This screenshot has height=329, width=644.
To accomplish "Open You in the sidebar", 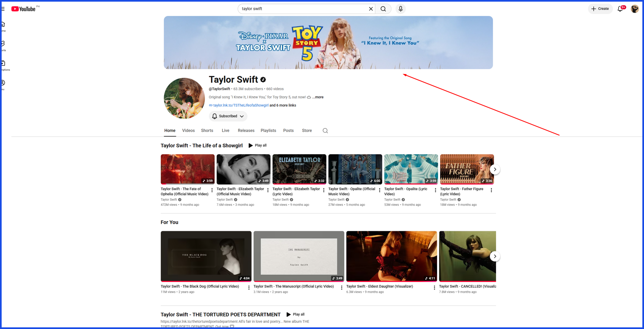I will [3, 85].
